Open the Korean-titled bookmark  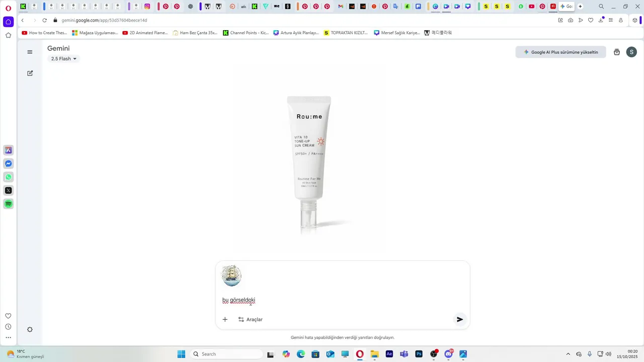click(x=438, y=33)
